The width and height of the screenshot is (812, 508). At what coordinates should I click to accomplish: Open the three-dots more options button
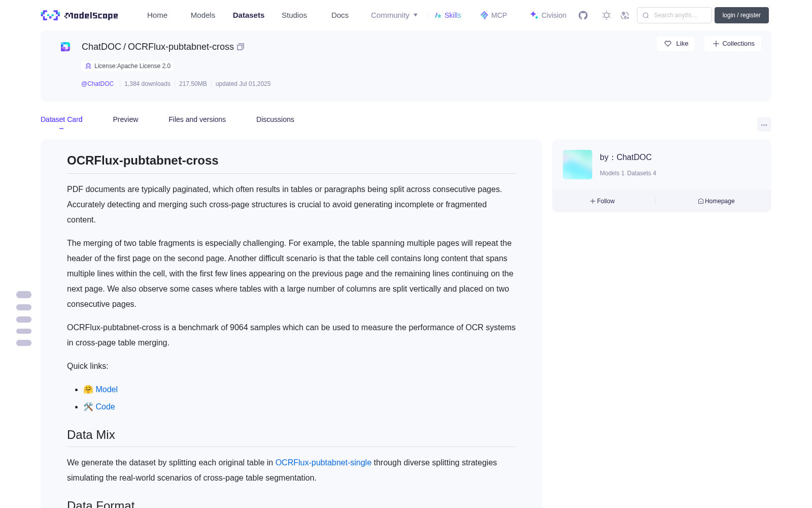tap(764, 124)
